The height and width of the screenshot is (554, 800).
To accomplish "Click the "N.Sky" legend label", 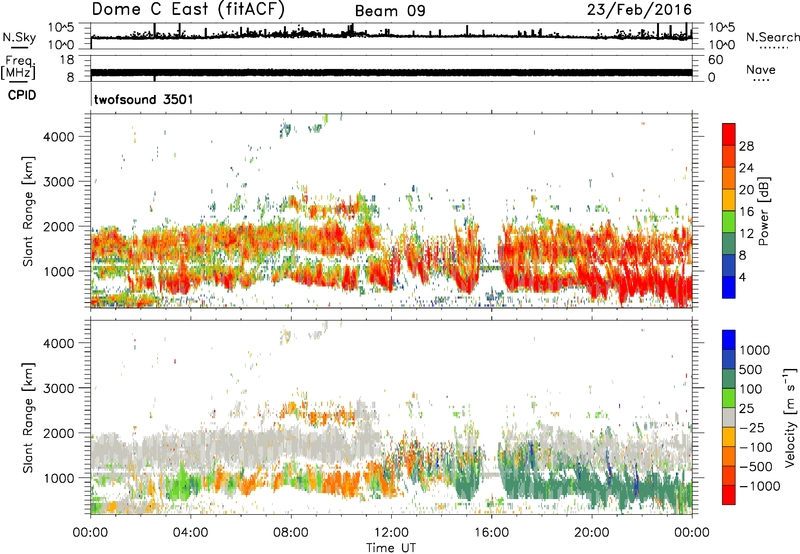I will (19, 37).
